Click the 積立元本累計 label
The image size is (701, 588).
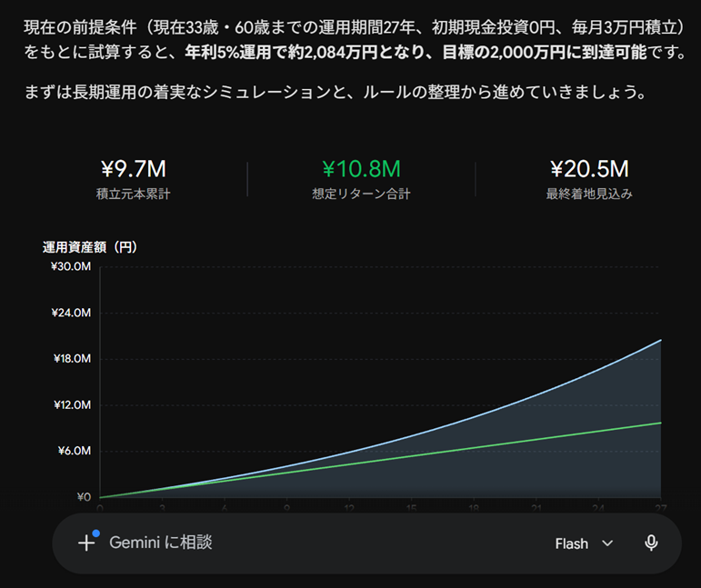click(x=134, y=194)
